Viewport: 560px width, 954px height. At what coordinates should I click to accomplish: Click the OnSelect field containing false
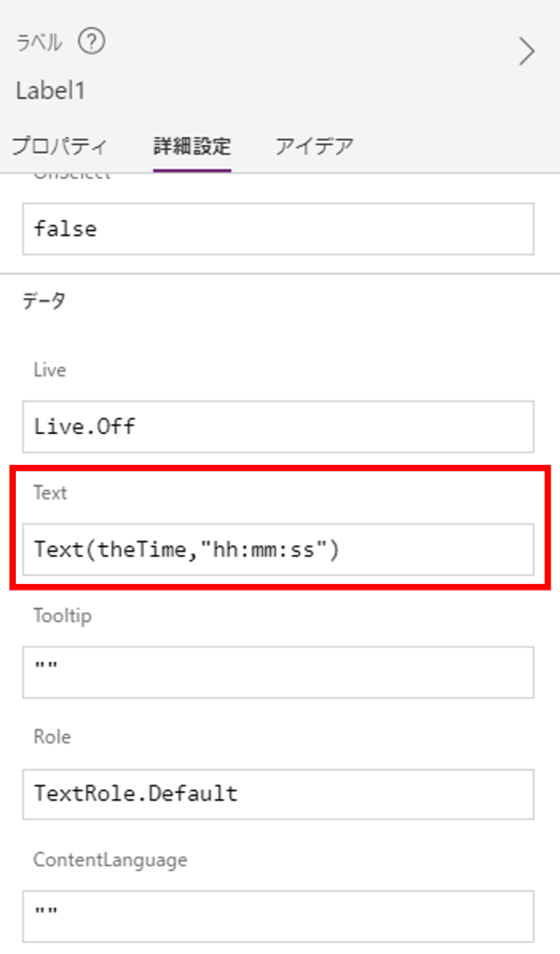(278, 229)
